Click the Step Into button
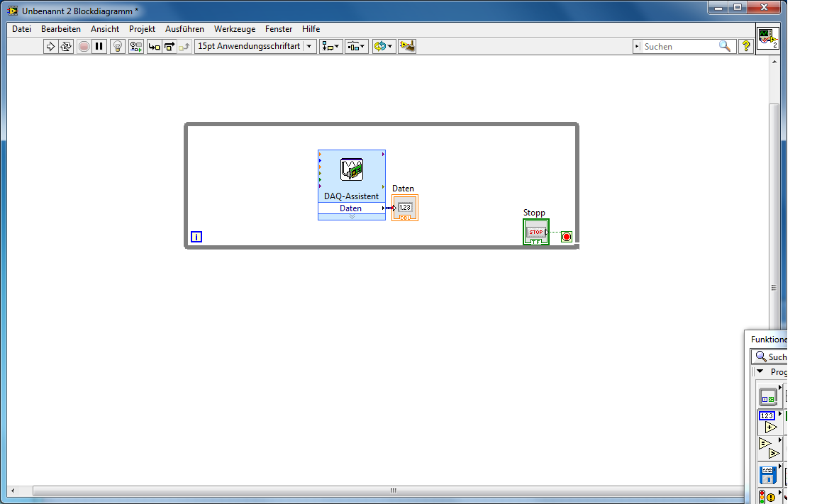The height and width of the screenshot is (504, 817). [x=154, y=46]
